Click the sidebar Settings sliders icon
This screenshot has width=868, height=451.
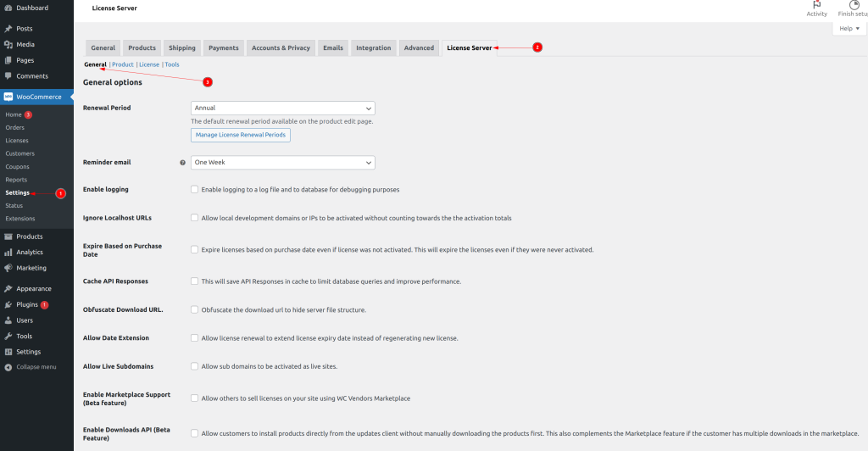8,352
